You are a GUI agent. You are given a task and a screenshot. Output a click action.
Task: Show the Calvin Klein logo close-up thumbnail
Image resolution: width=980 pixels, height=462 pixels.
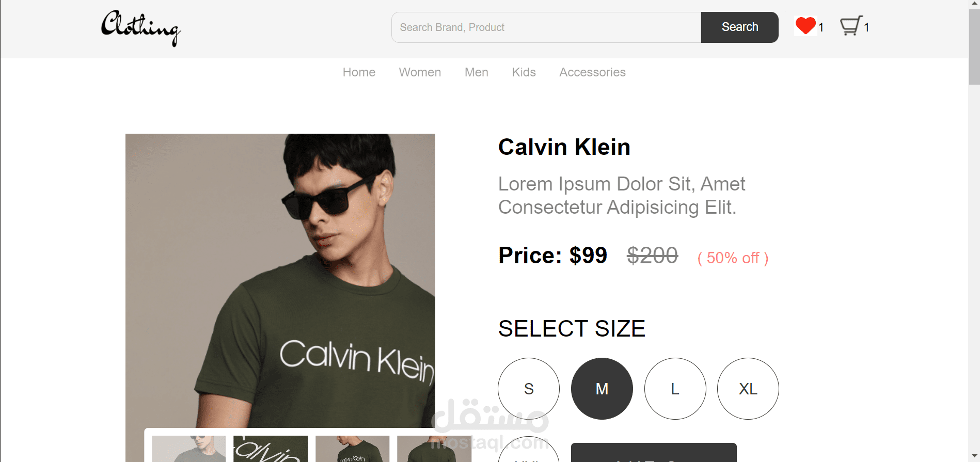[x=271, y=449]
